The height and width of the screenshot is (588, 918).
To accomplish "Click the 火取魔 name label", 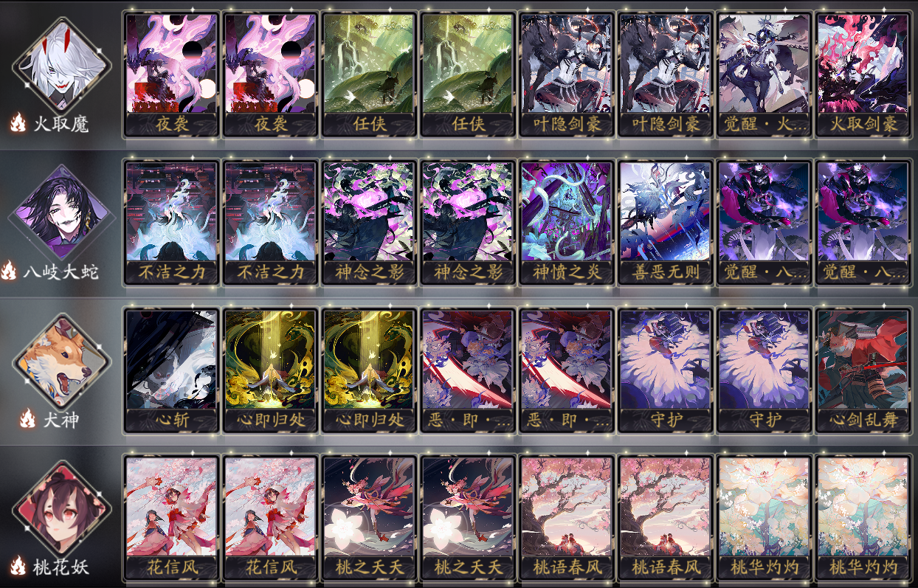I will coord(61,124).
